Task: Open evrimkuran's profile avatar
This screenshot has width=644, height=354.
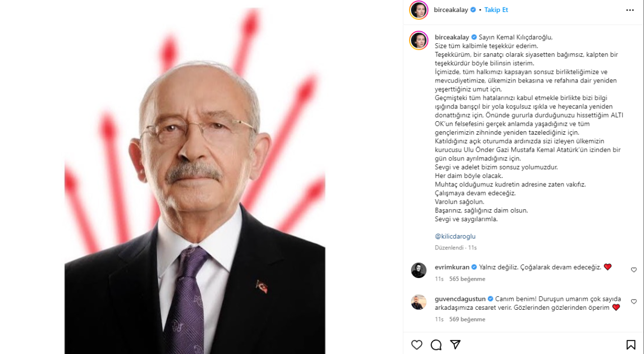Action: [x=419, y=270]
